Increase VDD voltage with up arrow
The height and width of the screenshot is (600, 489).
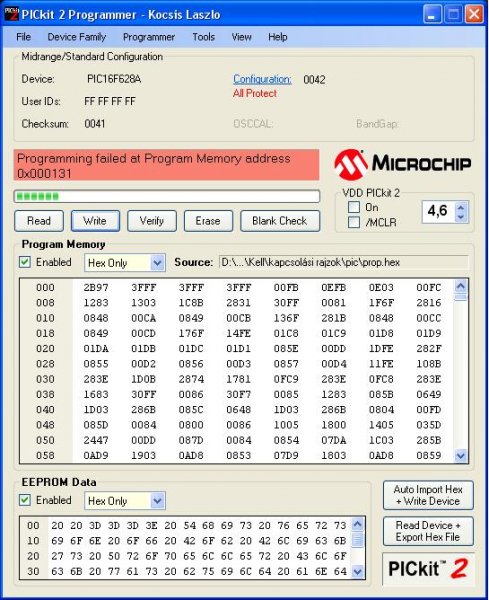[461, 207]
